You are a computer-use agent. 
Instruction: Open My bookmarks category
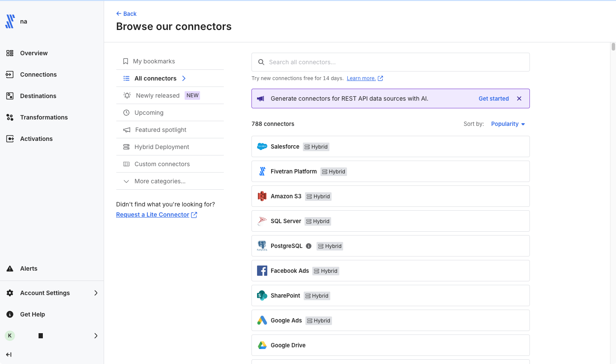click(170, 61)
